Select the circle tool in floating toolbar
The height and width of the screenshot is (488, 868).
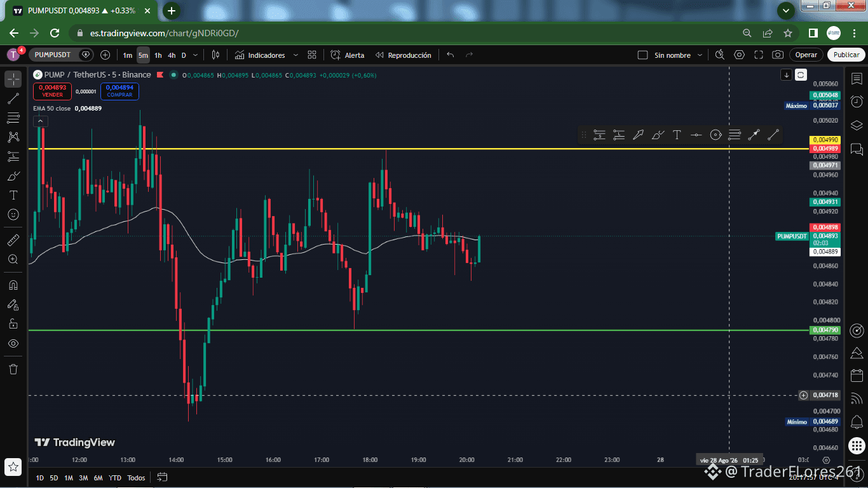(x=715, y=135)
